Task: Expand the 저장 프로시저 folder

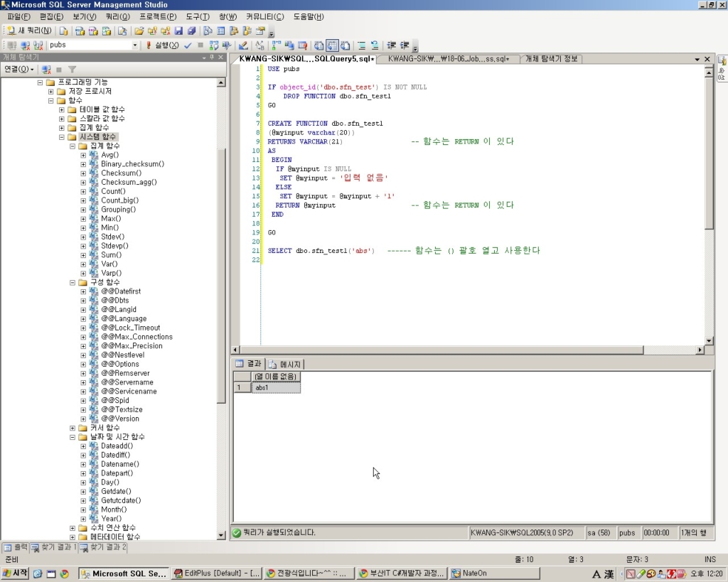Action: coord(50,92)
